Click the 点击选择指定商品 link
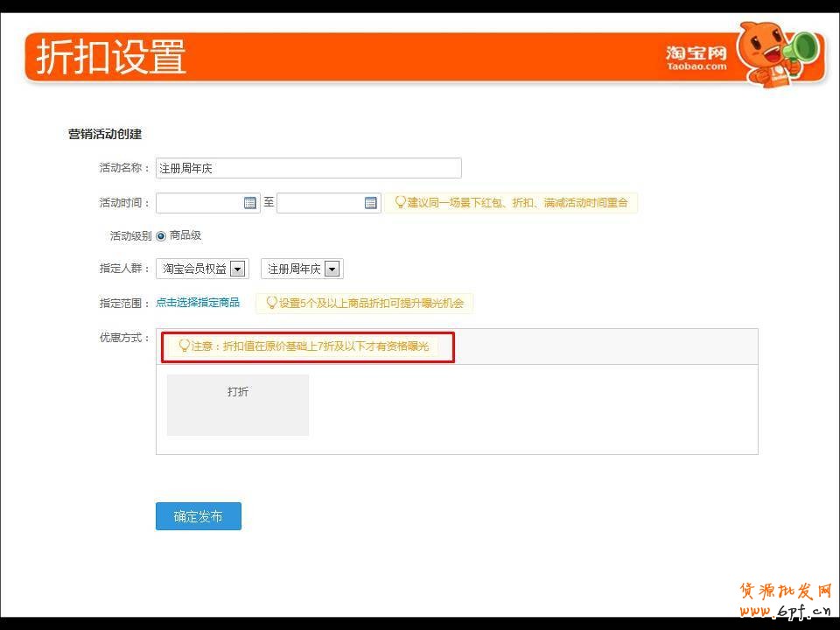This screenshot has width=840, height=630. (x=198, y=303)
